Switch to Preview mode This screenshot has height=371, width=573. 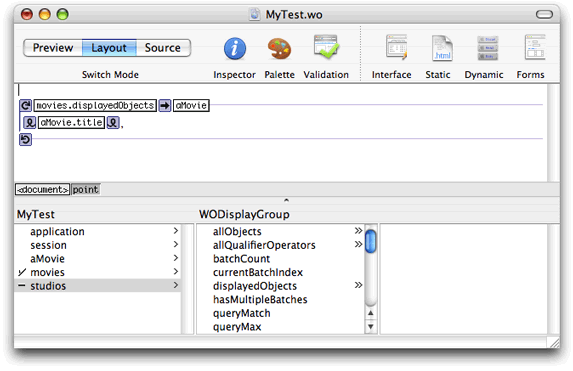pyautogui.click(x=53, y=48)
